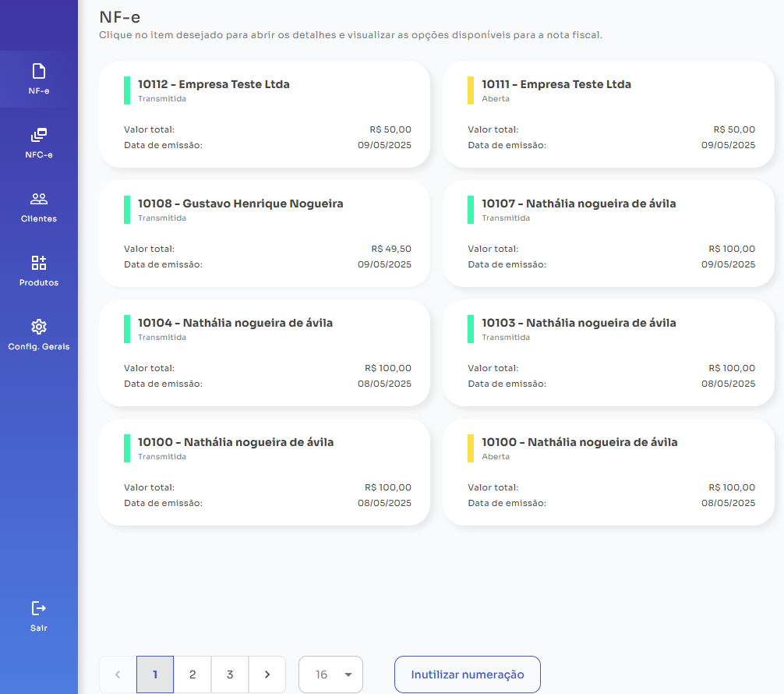
Task: Open invoice 10104 Nathália nogueira card
Action: point(264,352)
